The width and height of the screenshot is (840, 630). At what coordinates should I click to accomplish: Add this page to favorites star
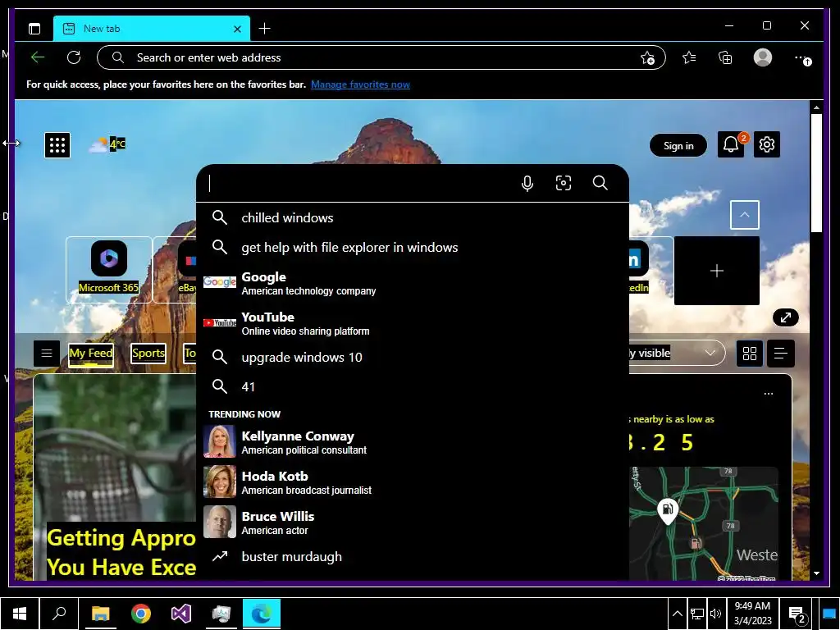click(648, 58)
